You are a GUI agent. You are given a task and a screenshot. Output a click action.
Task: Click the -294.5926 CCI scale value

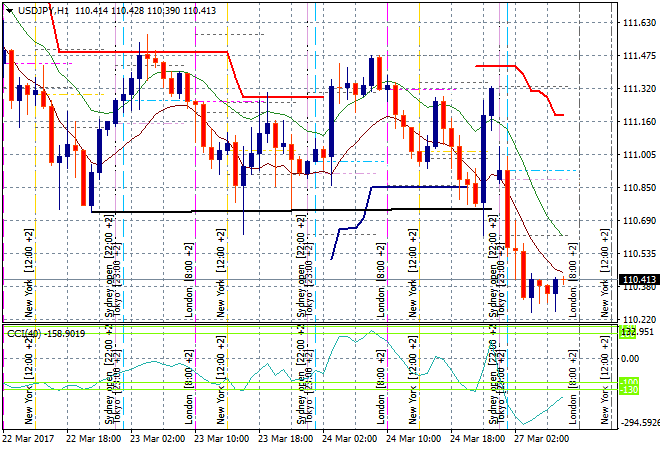point(636,423)
